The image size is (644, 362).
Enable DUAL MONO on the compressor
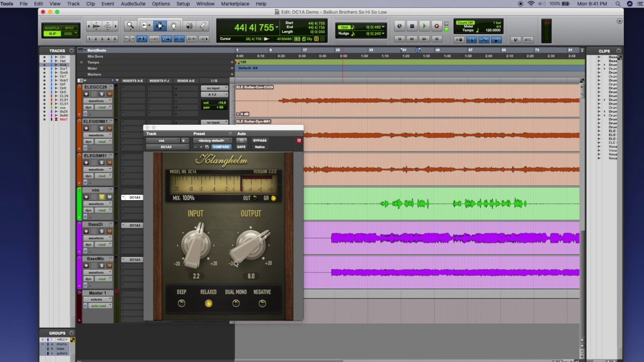pyautogui.click(x=236, y=303)
